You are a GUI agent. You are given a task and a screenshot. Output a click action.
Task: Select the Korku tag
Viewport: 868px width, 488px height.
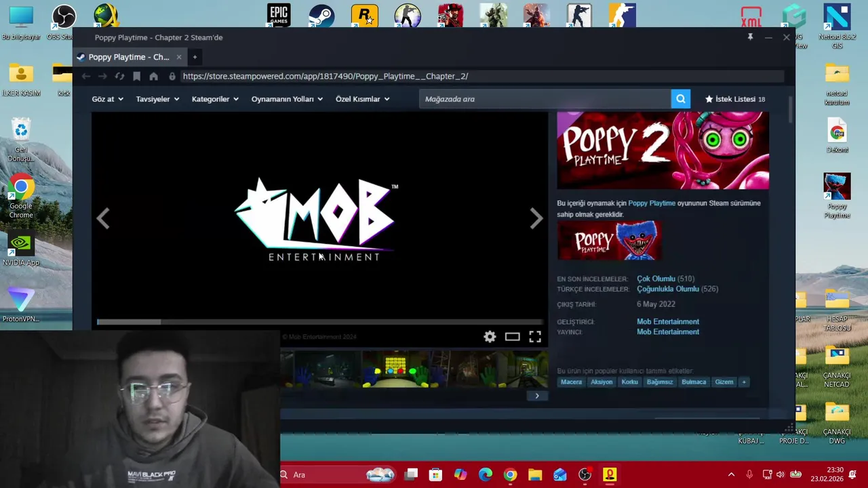[629, 382]
